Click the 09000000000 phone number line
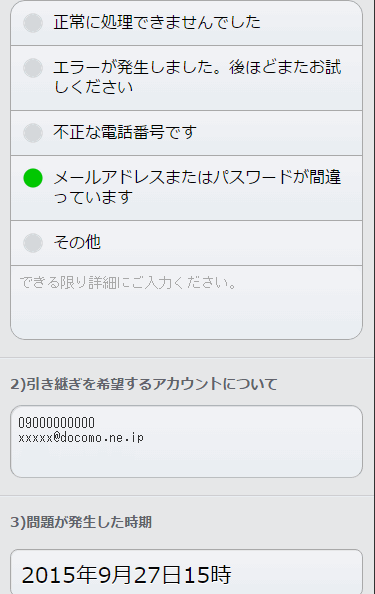Image resolution: width=375 pixels, height=594 pixels. pyautogui.click(x=57, y=422)
